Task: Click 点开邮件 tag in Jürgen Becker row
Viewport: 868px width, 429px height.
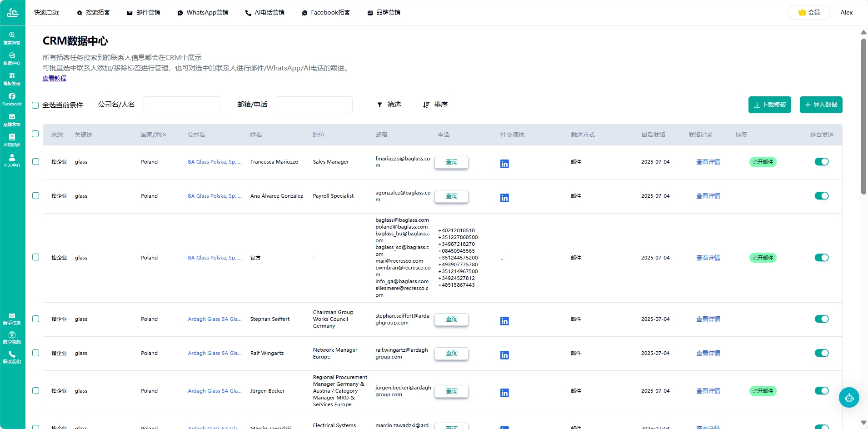Action: click(x=763, y=391)
